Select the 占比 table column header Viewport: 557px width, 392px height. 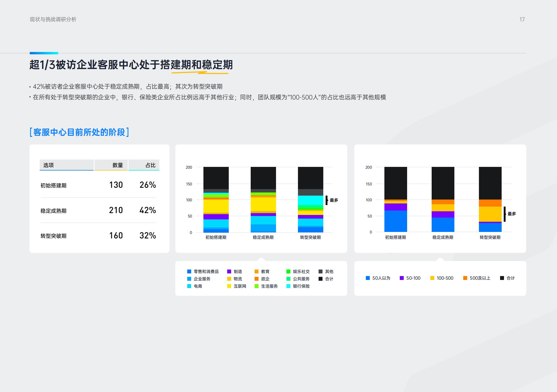tap(144, 165)
